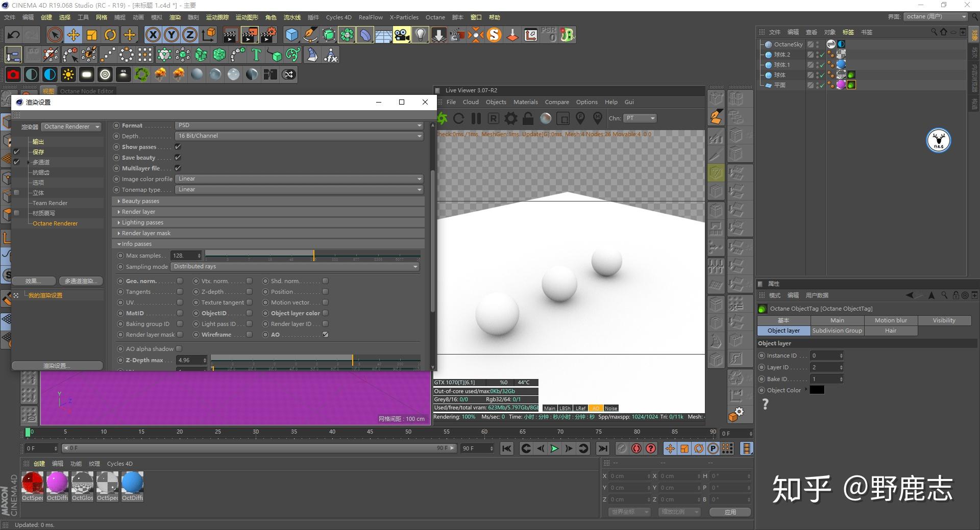Viewport: 980px width, 530px height.
Task: Select the Move tool in top toolbar
Action: [73, 35]
